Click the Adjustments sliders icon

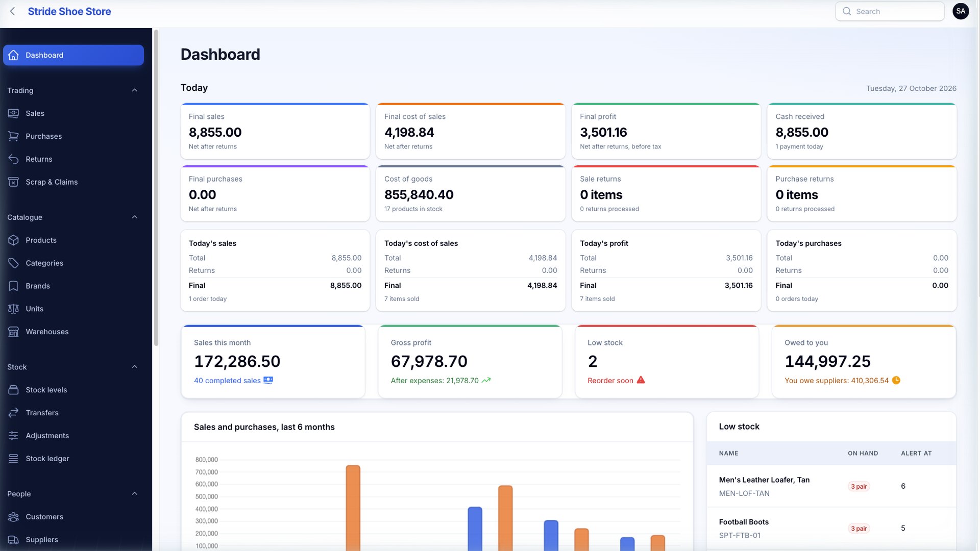tap(14, 436)
